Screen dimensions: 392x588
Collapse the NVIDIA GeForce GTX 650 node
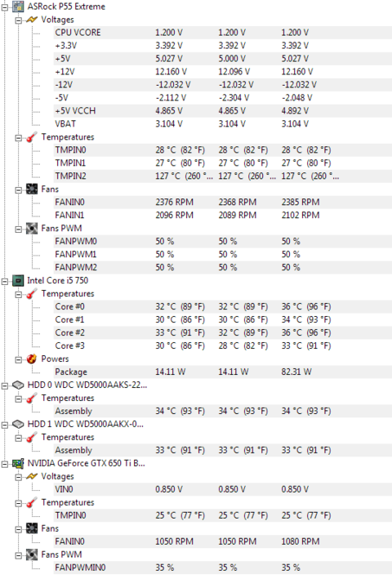(5, 464)
